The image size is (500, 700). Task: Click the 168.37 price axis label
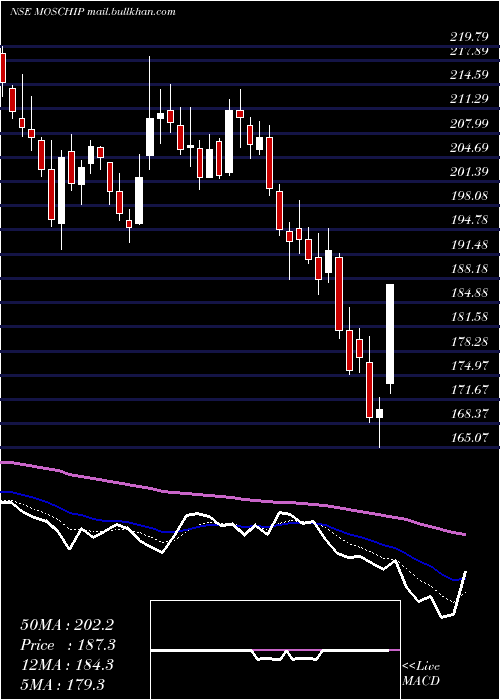[x=469, y=414]
